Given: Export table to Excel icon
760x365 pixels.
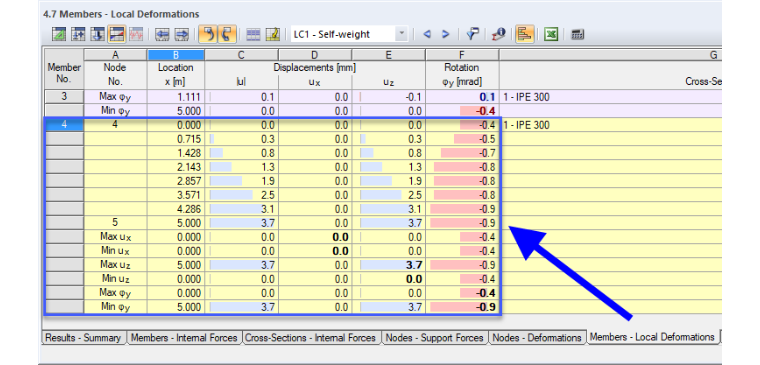Looking at the screenshot, I should 551,34.
